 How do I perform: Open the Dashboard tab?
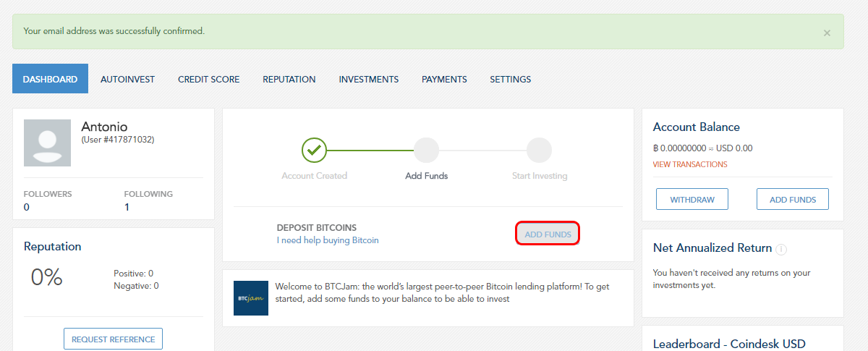click(x=50, y=79)
